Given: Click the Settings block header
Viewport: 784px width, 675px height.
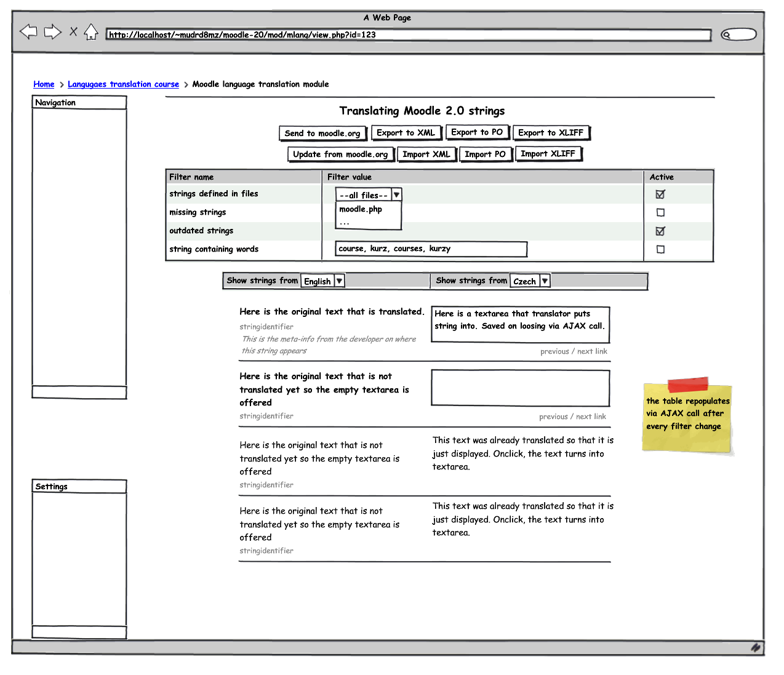Looking at the screenshot, I should tap(79, 487).
